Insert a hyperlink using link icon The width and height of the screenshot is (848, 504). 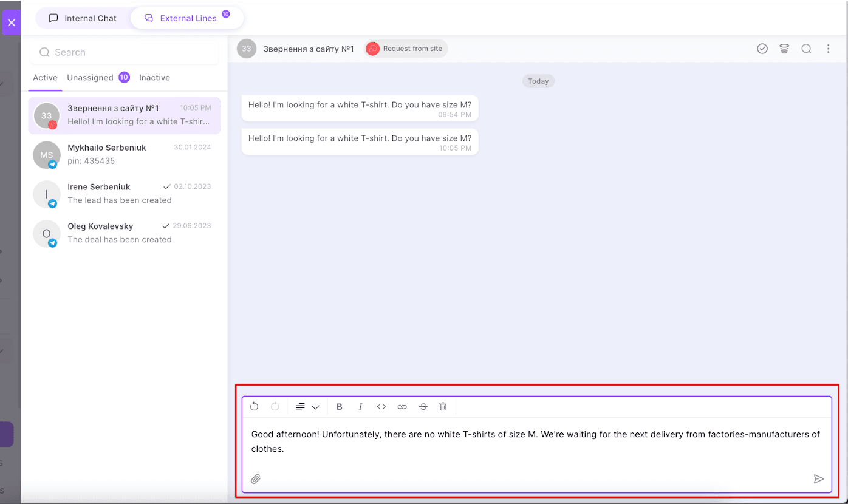coord(402,407)
